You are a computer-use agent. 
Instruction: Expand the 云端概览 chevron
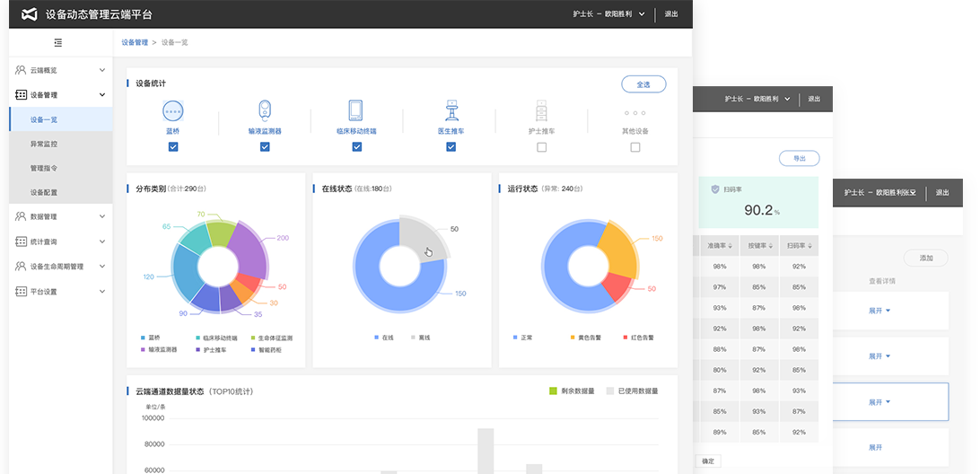(102, 70)
